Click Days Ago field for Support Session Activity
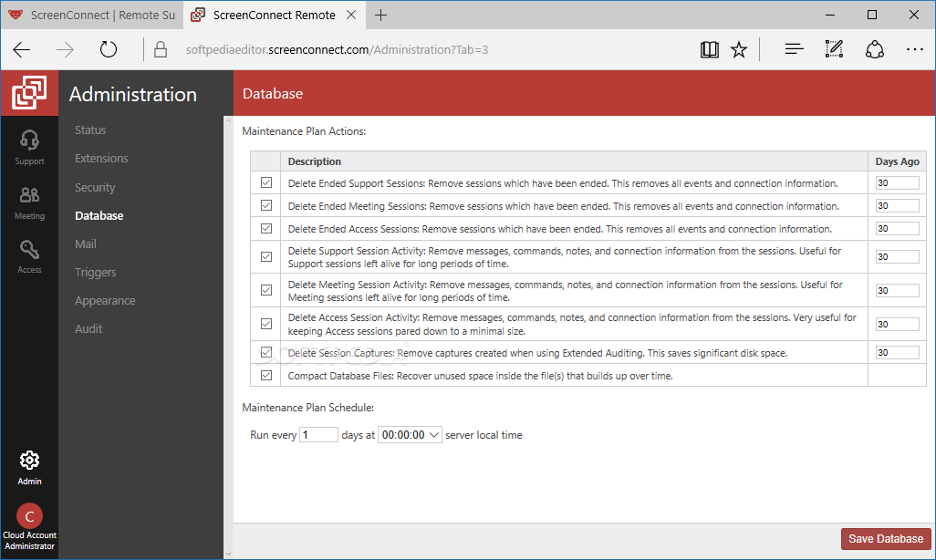The image size is (936, 560). [x=897, y=256]
